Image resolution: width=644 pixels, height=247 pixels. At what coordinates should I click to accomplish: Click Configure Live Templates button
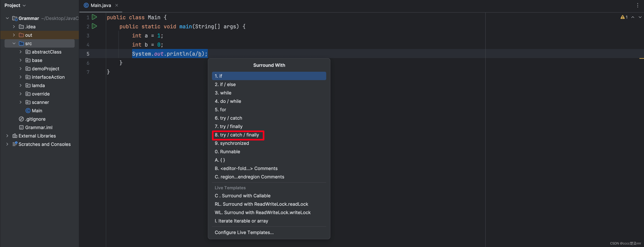[244, 232]
